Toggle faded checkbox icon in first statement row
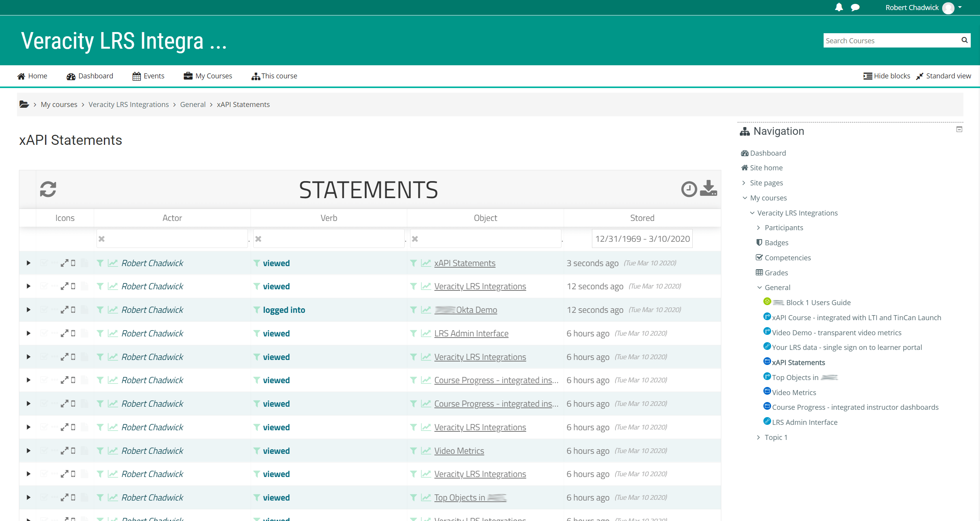The image size is (980, 521). (x=44, y=263)
